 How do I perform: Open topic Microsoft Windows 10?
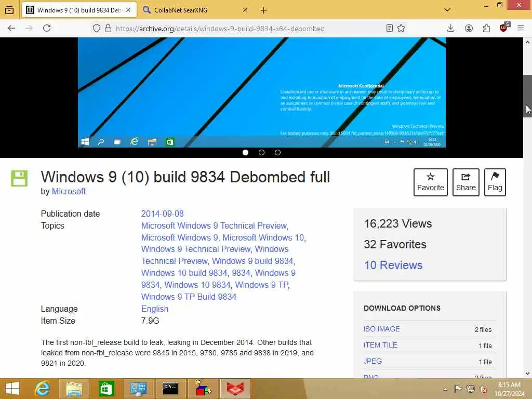[x=263, y=237]
